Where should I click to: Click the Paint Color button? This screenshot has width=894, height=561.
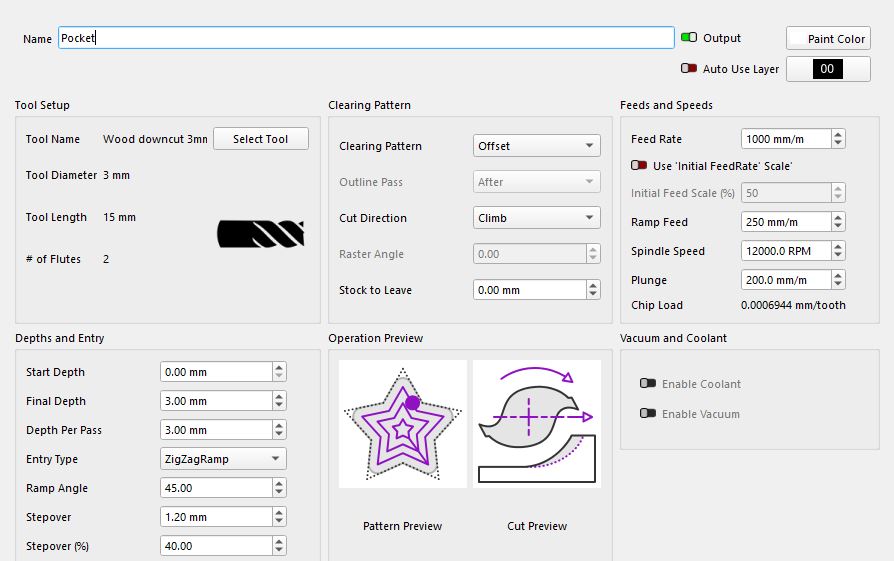click(828, 39)
